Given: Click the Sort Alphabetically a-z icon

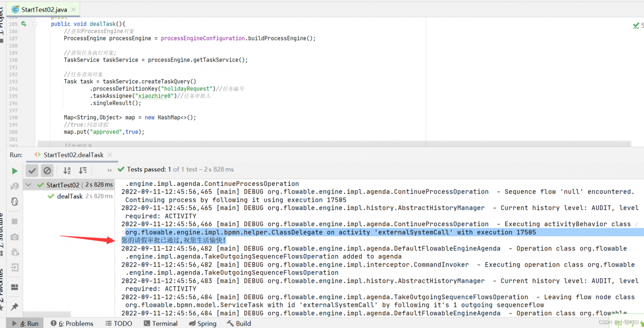Looking at the screenshot, I should (67, 170).
